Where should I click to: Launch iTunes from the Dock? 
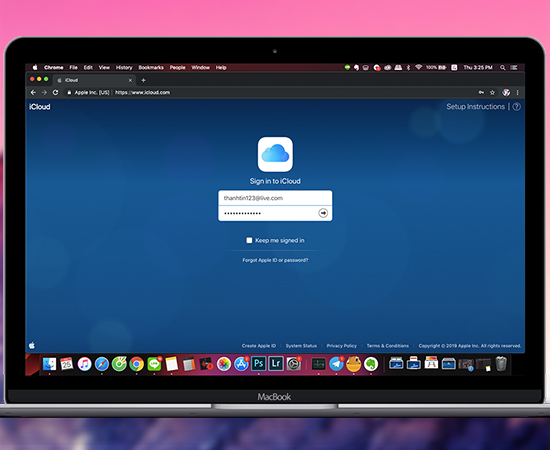coord(84,364)
